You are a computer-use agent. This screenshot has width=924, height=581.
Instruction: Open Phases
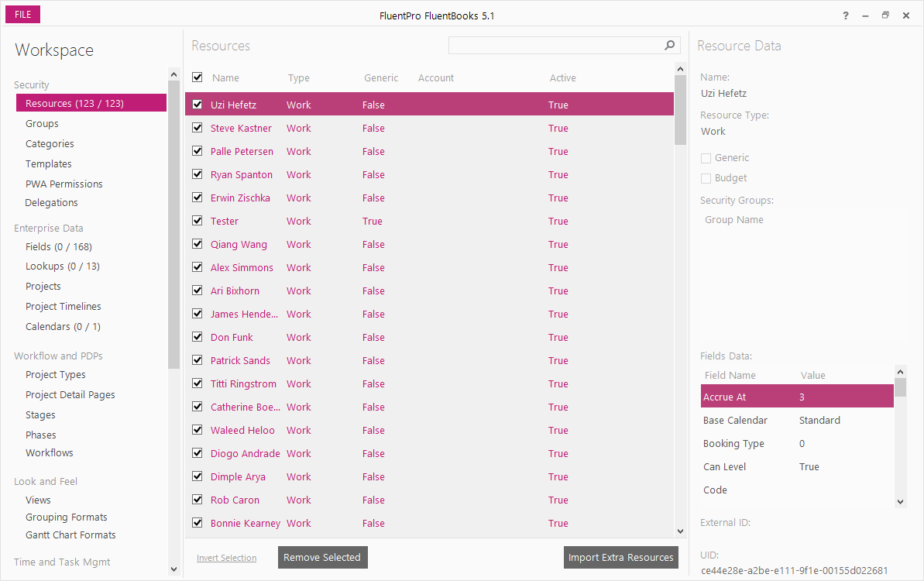40,435
